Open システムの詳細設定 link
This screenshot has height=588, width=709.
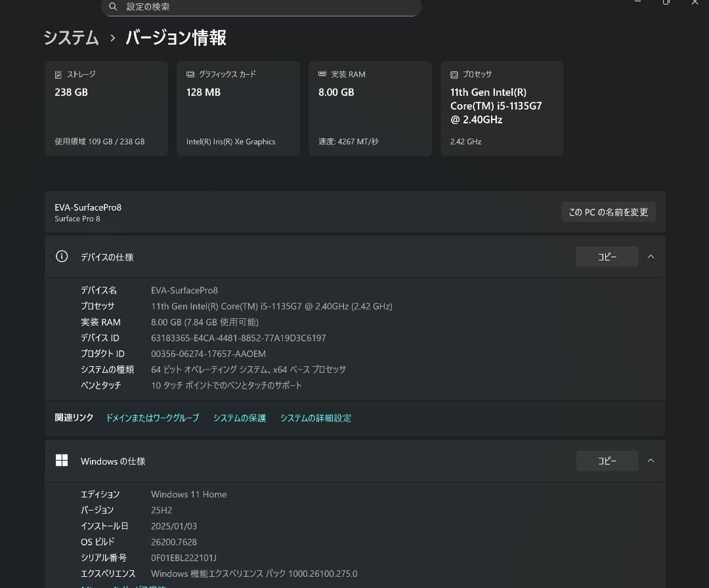click(316, 418)
